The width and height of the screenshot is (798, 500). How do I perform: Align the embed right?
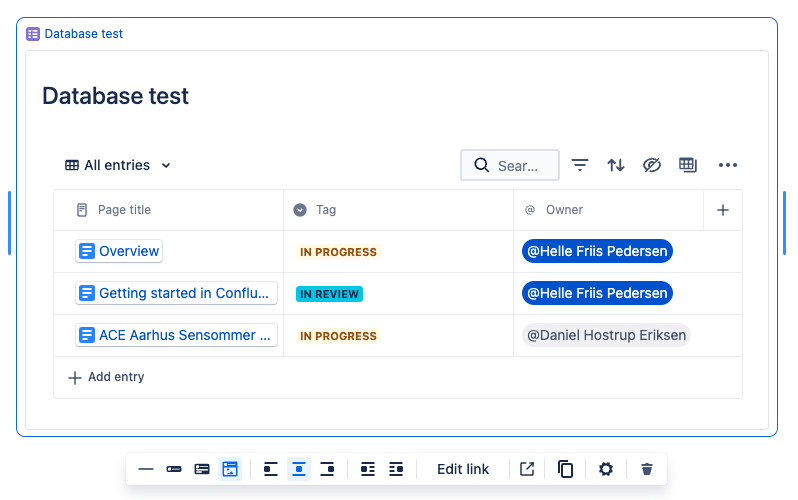pyautogui.click(x=327, y=469)
